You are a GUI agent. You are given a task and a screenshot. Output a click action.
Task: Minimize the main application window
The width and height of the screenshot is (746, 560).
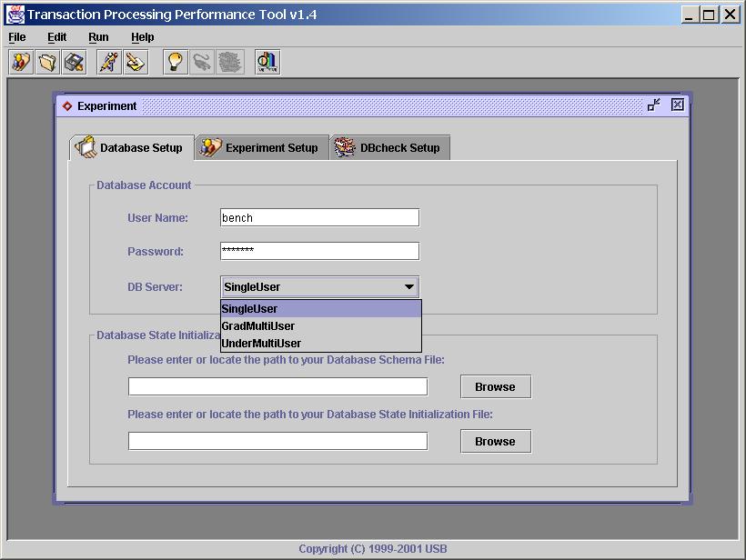(690, 15)
